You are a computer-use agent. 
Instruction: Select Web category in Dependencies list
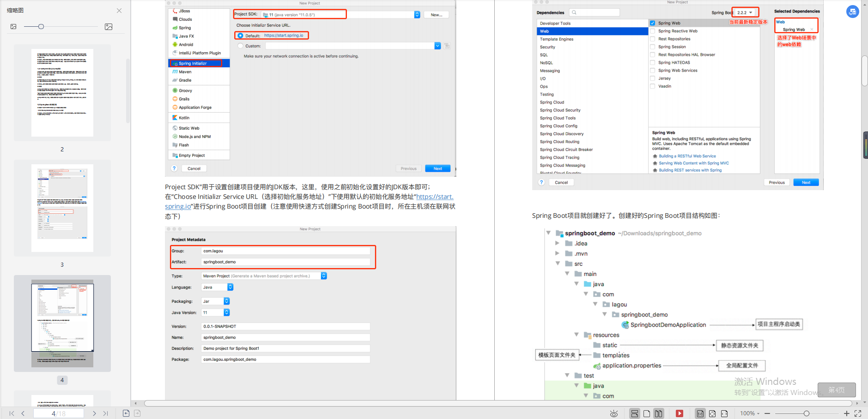click(593, 31)
